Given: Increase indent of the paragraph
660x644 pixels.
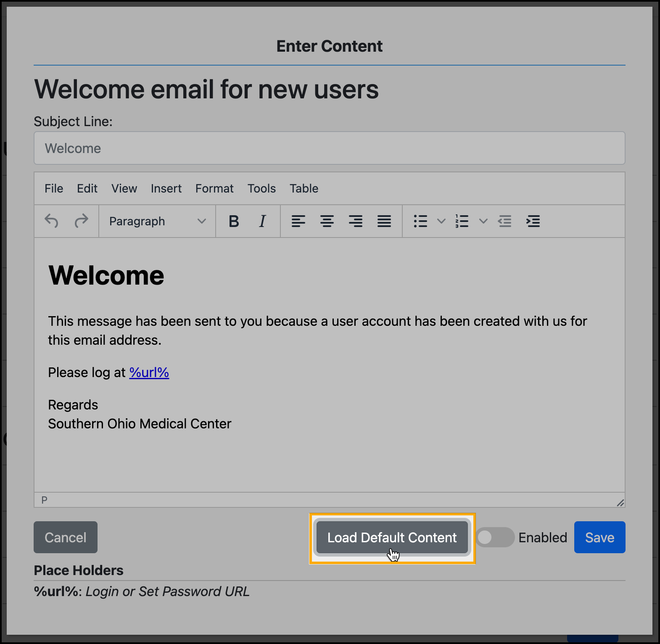Looking at the screenshot, I should pyautogui.click(x=533, y=221).
